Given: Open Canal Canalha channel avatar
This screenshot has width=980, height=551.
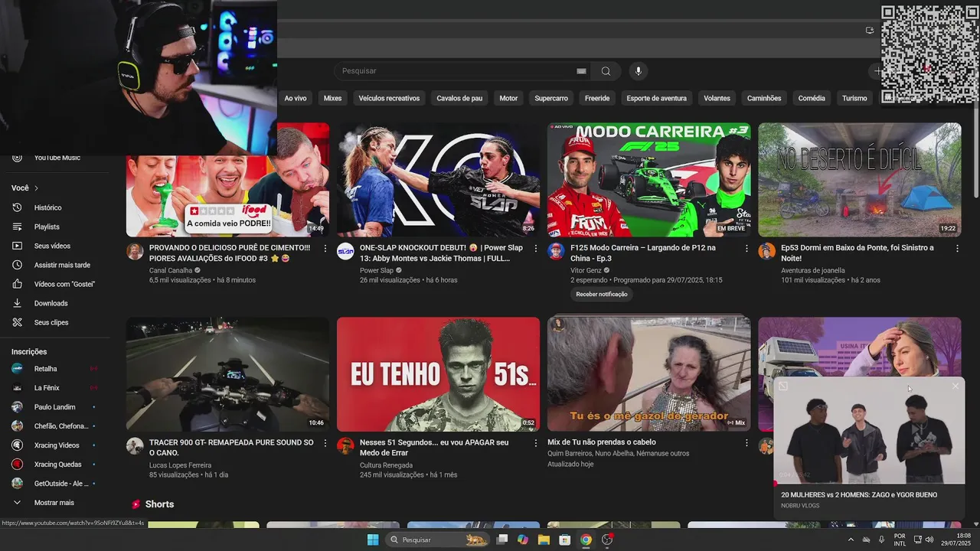Looking at the screenshot, I should pos(135,252).
